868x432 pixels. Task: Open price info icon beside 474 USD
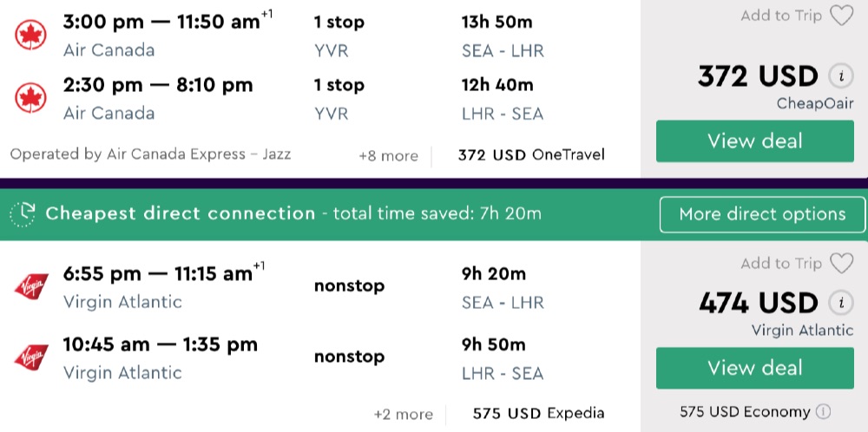(839, 303)
